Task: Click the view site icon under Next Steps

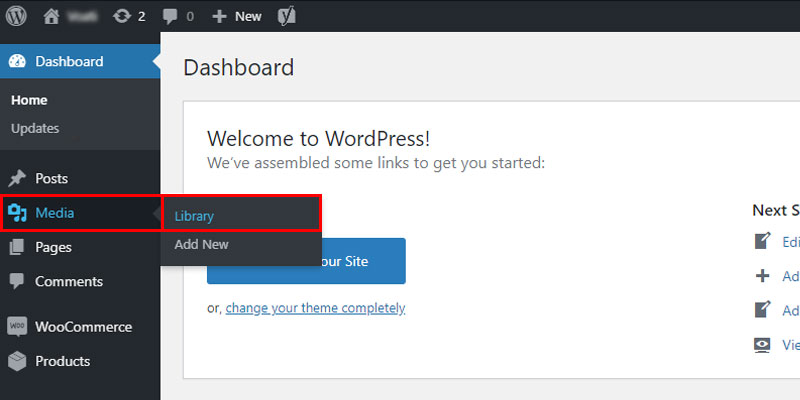Action: tap(762, 345)
